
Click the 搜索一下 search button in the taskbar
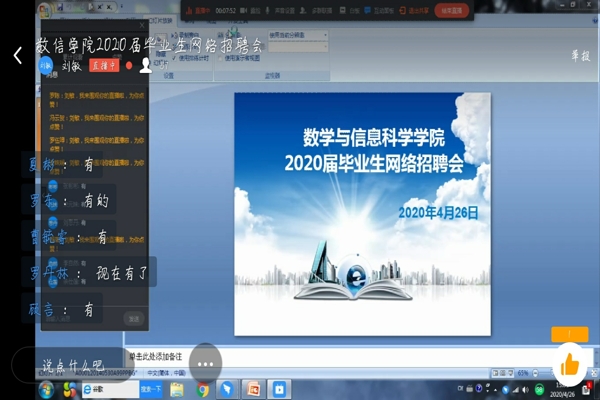click(151, 389)
